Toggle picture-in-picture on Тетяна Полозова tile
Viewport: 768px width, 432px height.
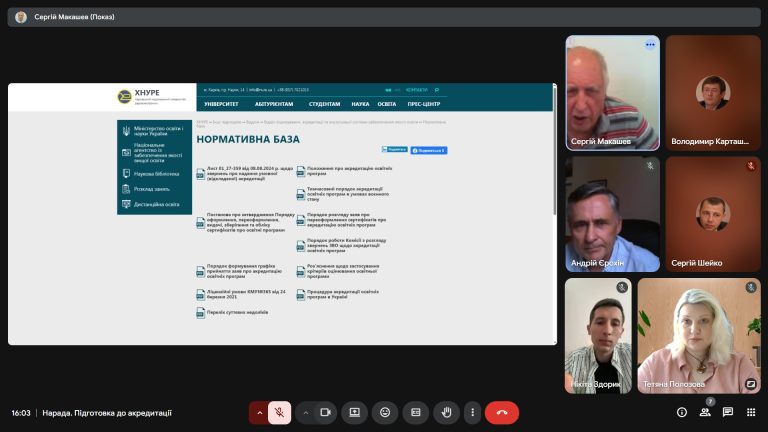[x=750, y=384]
